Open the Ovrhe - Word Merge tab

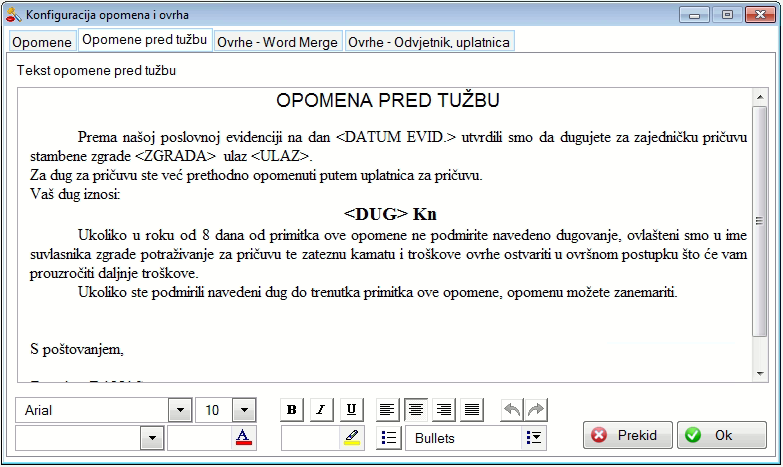pos(277,42)
